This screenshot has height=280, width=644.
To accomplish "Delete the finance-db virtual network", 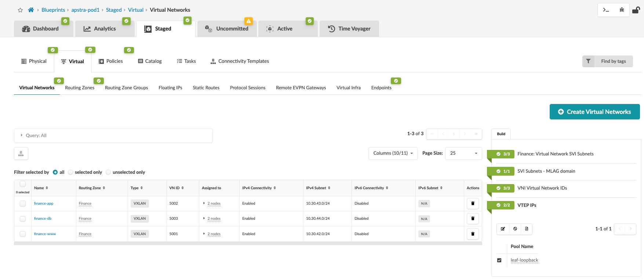I will [x=473, y=218].
